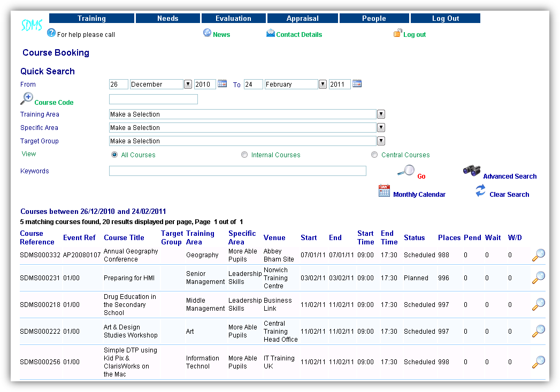This screenshot has width=560, height=392.
Task: Sort by the Status column header
Action: [x=415, y=238]
